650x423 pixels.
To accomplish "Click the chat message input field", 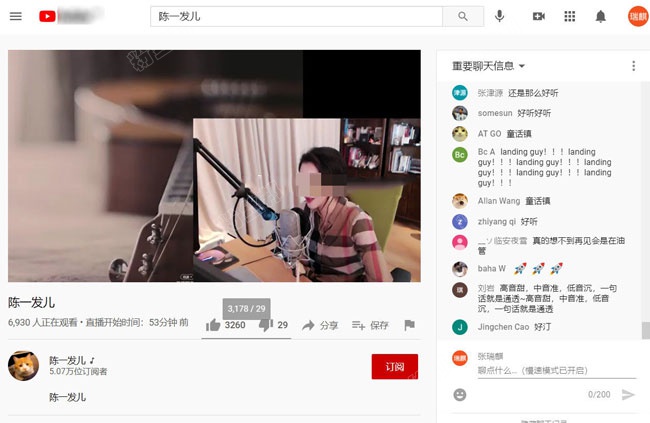I will tap(556, 370).
